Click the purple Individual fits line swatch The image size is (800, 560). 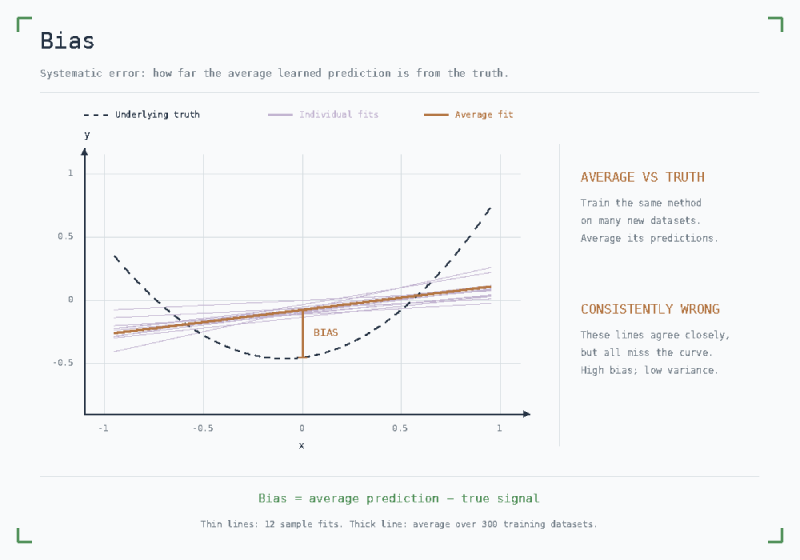[280, 115]
